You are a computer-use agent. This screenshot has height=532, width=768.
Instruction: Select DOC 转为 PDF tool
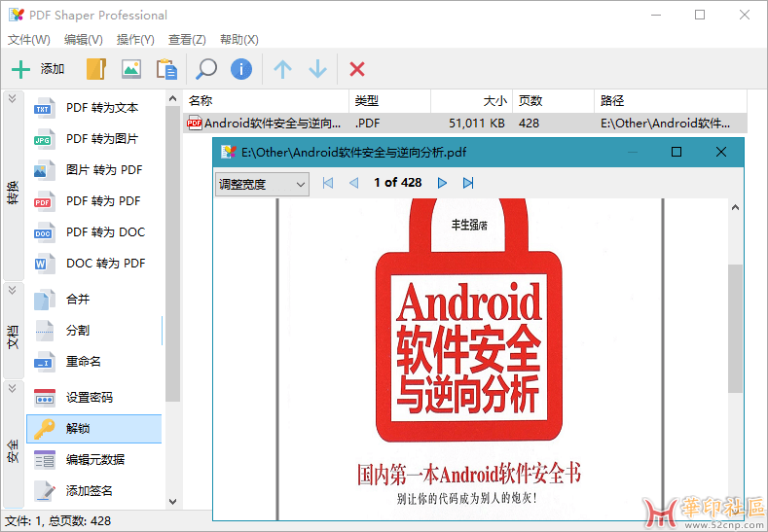(94, 264)
